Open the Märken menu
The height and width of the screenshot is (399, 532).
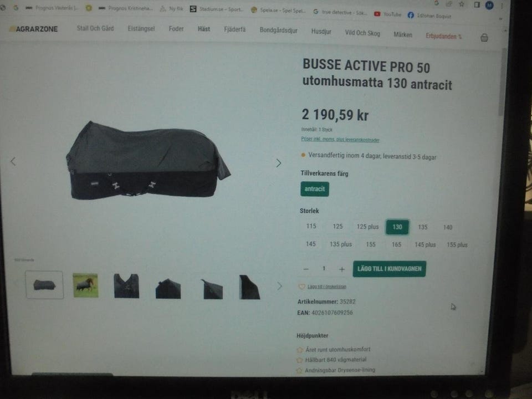click(403, 34)
